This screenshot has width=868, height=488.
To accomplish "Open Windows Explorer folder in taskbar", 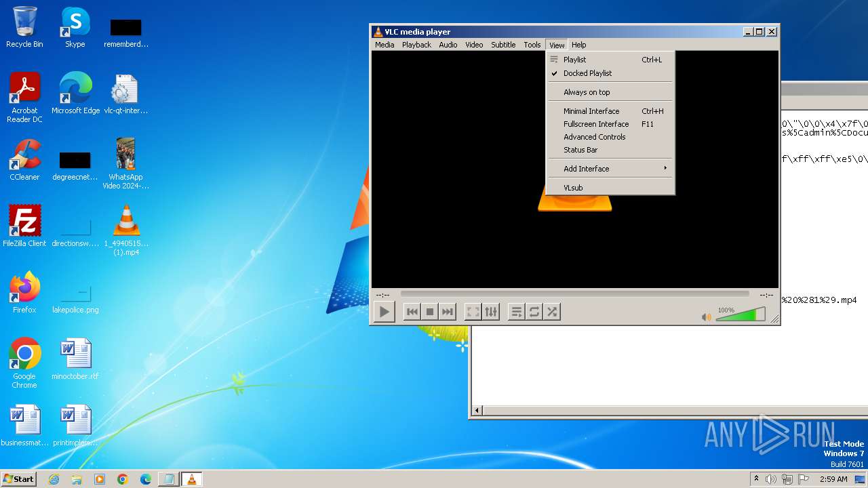I will [x=77, y=479].
